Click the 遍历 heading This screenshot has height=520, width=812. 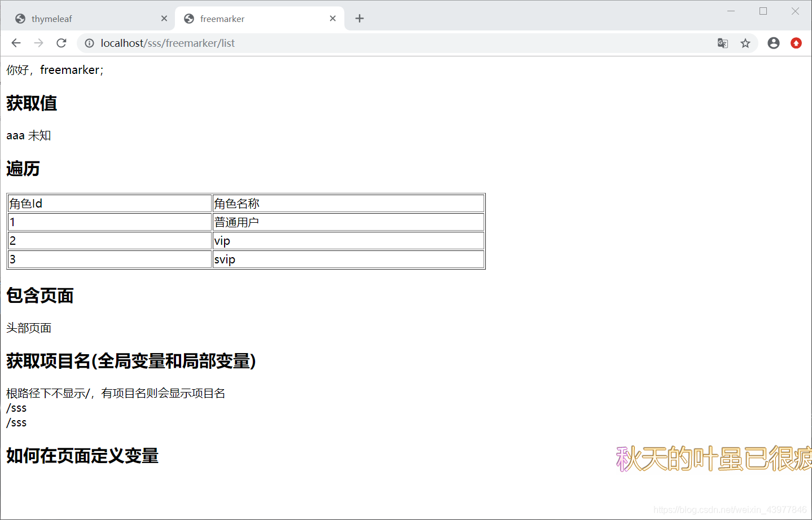pos(23,169)
